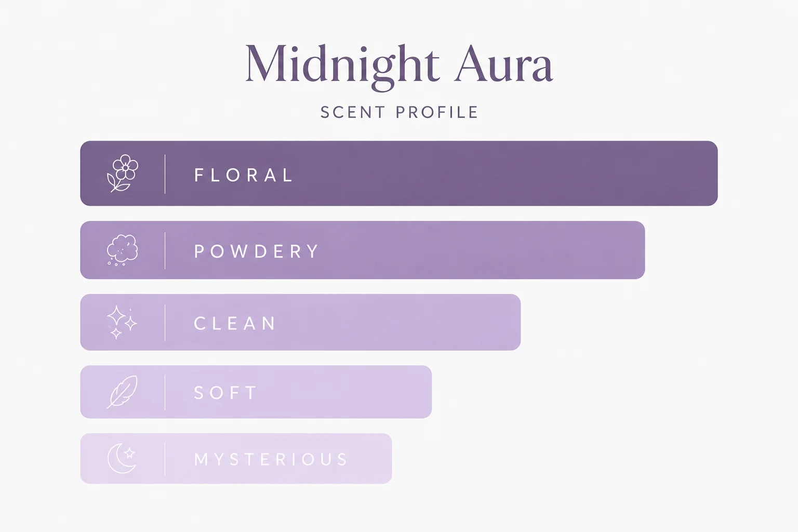The height and width of the screenshot is (532, 798).
Task: Click the crescent moon icon
Action: pos(122,458)
